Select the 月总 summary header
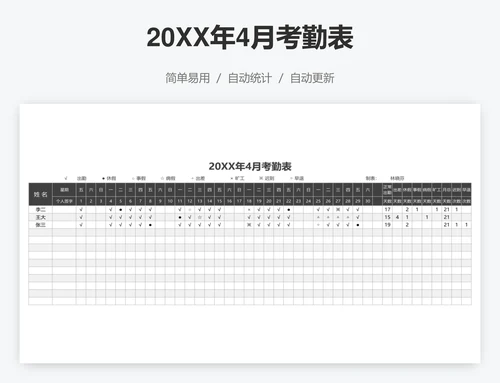This screenshot has height=383, width=500. point(446,190)
